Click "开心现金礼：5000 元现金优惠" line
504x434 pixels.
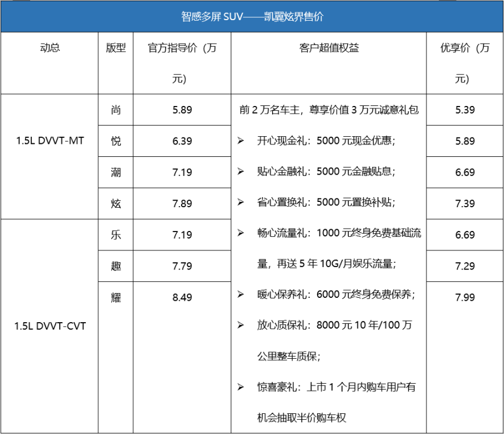click(x=326, y=140)
